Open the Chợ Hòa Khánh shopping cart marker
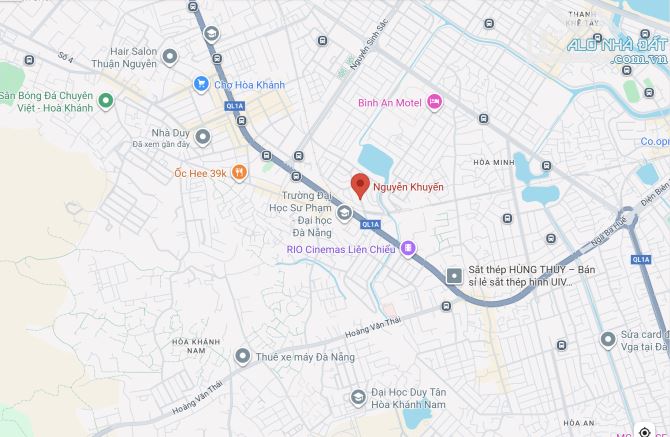 pyautogui.click(x=201, y=84)
